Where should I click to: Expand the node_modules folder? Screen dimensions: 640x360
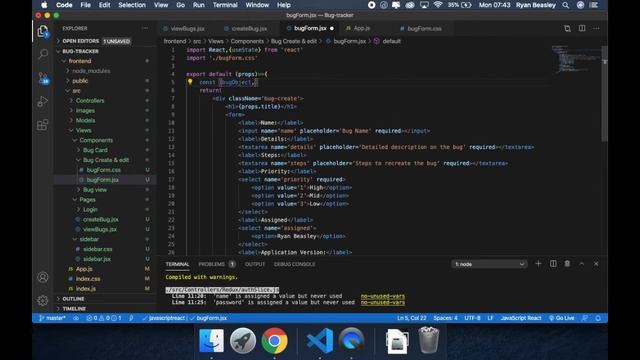point(91,71)
